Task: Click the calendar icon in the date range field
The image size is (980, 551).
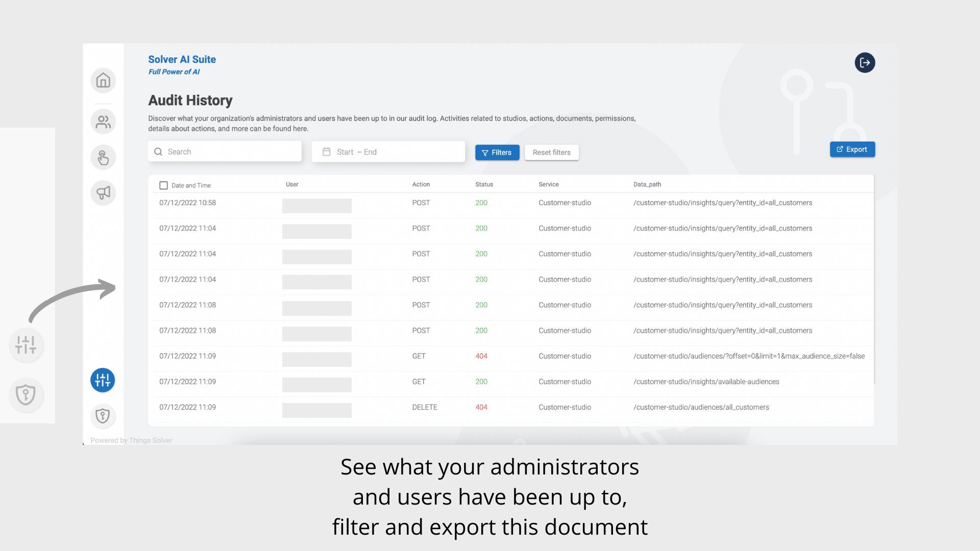Action: click(327, 152)
